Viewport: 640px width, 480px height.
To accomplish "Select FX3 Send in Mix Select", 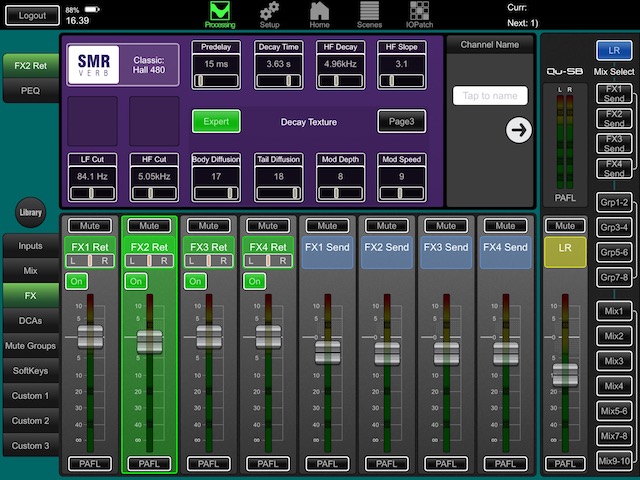I will pos(614,144).
